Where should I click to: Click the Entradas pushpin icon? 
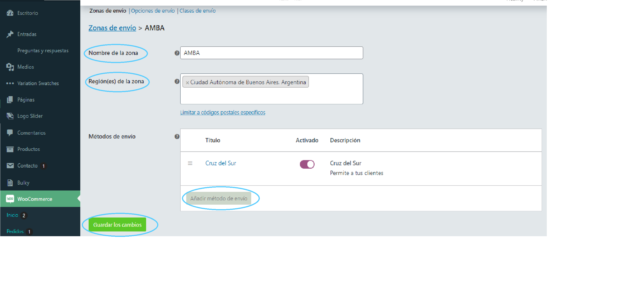(10, 34)
